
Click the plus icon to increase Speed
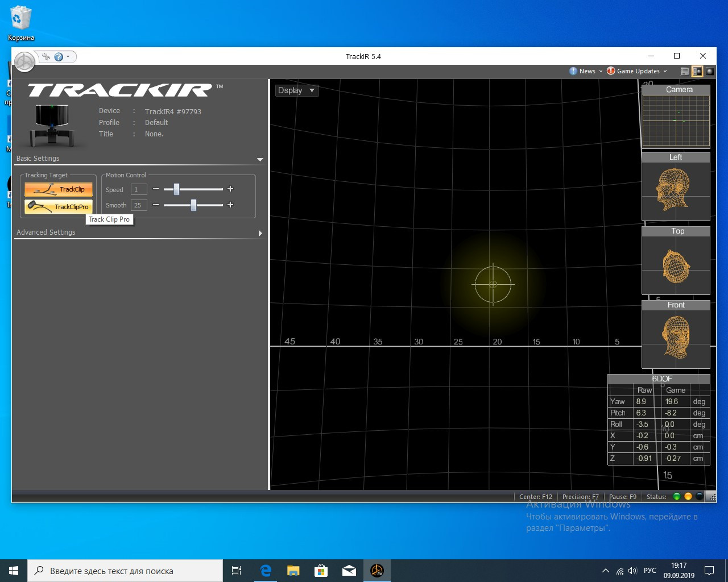230,189
